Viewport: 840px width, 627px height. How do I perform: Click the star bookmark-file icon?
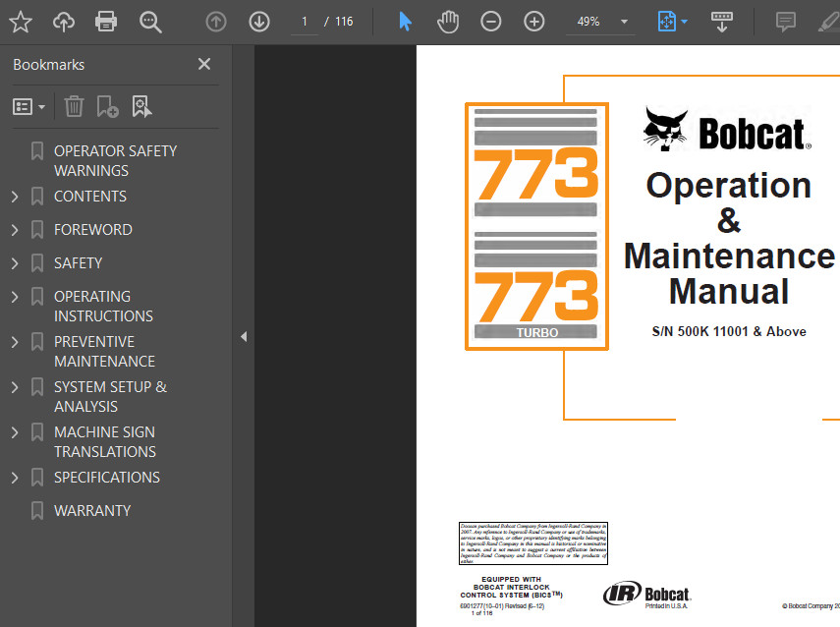point(21,22)
